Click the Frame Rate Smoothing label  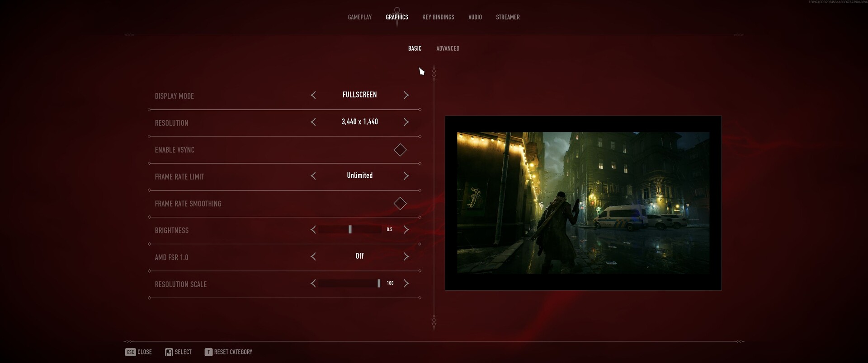(x=188, y=204)
